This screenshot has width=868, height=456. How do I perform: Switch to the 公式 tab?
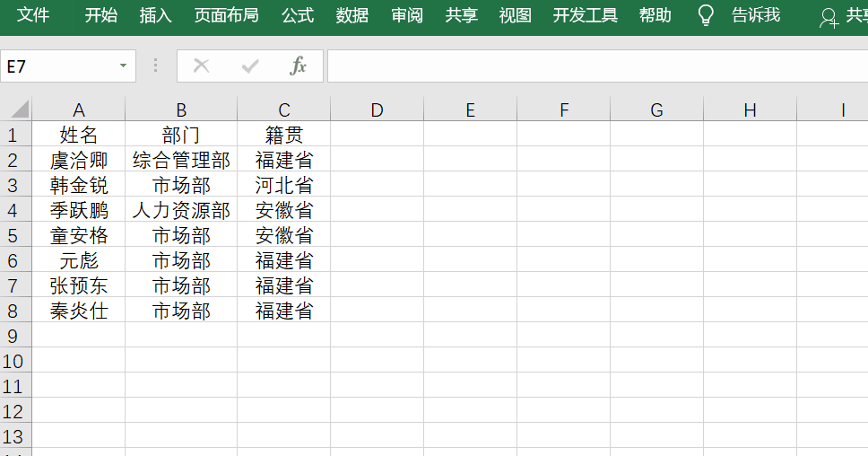tap(297, 15)
